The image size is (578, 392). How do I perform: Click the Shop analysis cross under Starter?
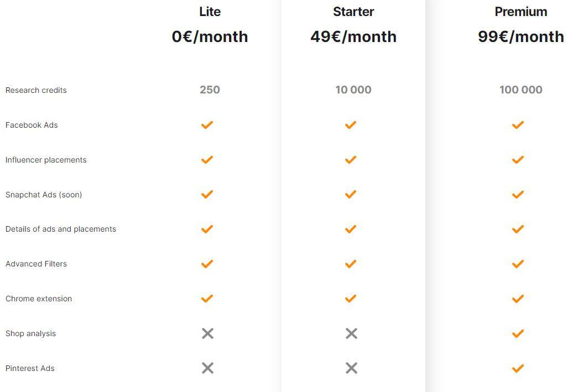[x=351, y=333]
